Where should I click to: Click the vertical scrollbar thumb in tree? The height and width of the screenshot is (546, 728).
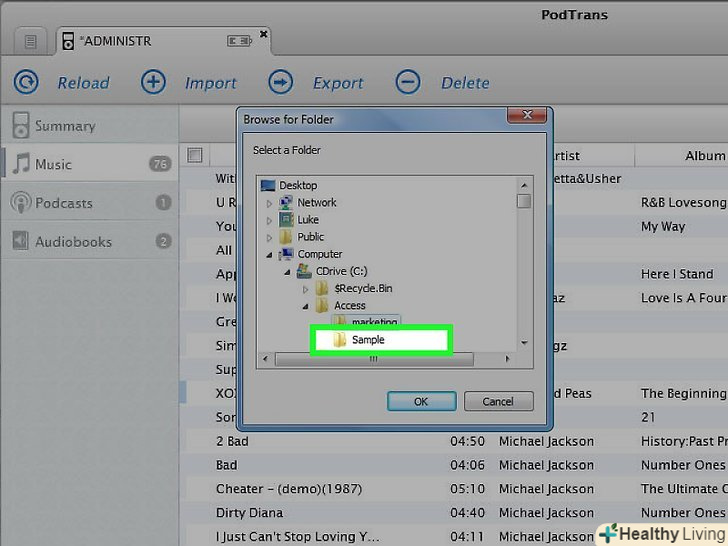pos(524,202)
